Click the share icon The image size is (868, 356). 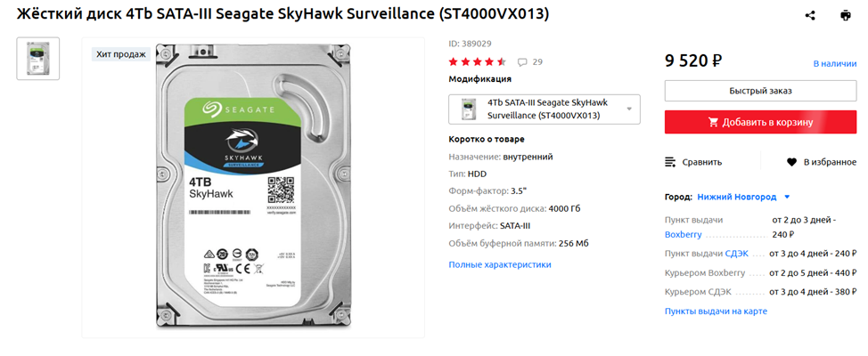(x=810, y=15)
